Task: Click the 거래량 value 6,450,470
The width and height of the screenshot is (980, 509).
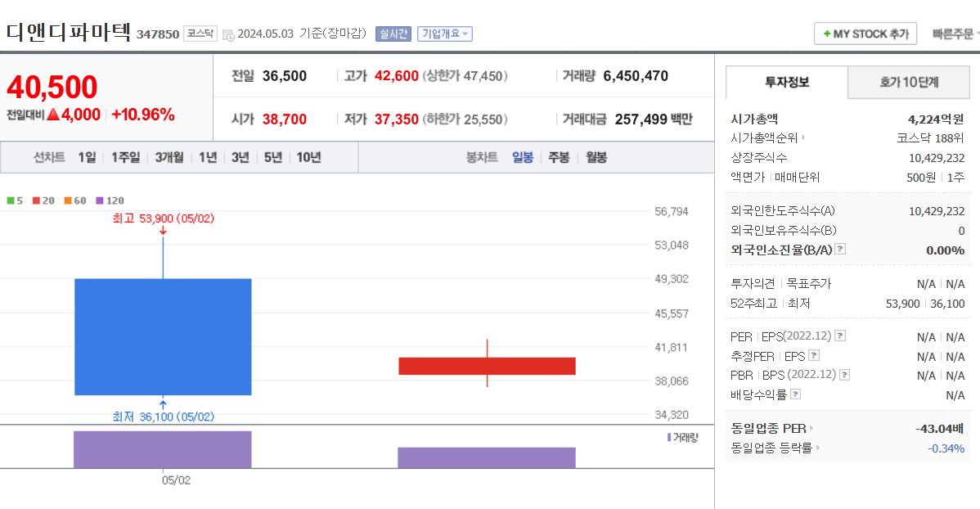Action: tap(636, 75)
